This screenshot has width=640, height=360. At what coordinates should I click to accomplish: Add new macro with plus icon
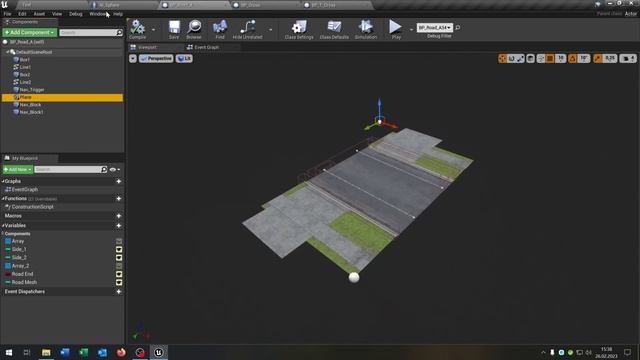(119, 216)
